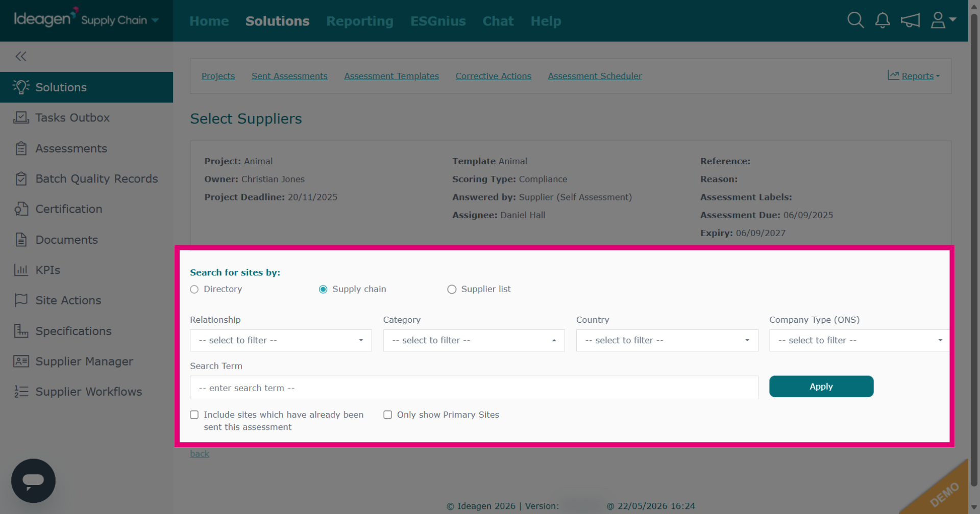Click the announcements megaphone icon

910,20
